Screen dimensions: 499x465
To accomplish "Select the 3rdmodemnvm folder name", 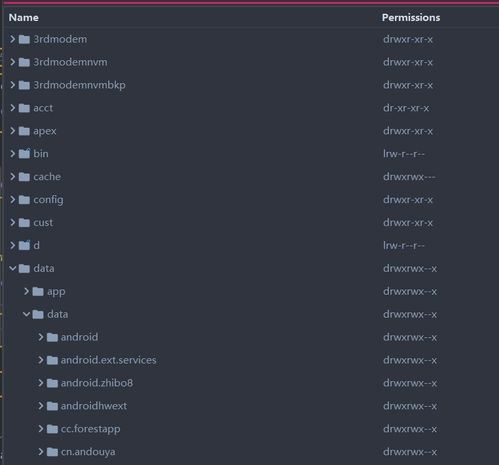I will coord(70,62).
